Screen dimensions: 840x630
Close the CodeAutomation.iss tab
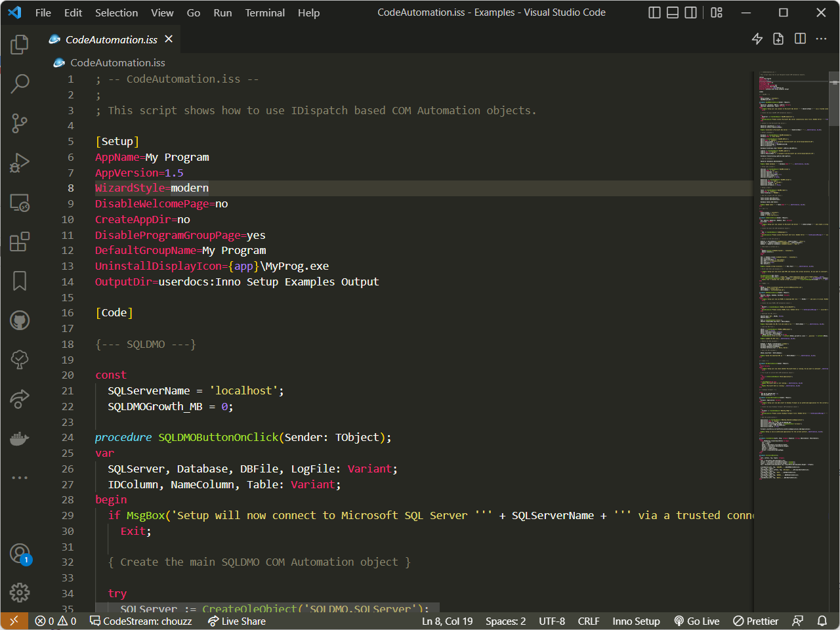[x=169, y=39]
